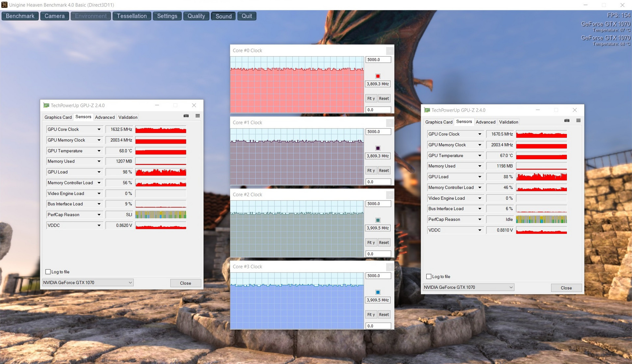Viewport: 632px width, 364px height.
Task: Expand GPU Core Clock dropdown in left GPU-Z
Action: point(99,129)
